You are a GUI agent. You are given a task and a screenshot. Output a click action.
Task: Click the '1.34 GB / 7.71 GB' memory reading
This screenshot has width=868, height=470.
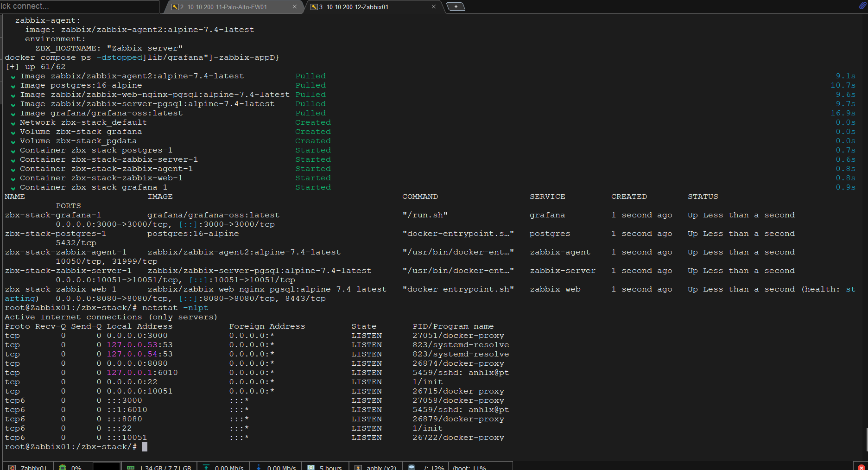[165, 468]
